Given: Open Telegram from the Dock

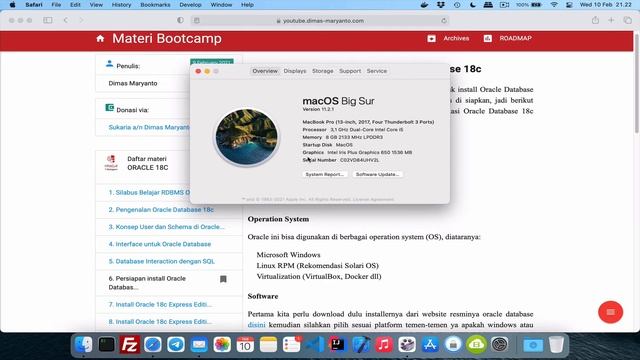Looking at the screenshot, I should pos(176,345).
